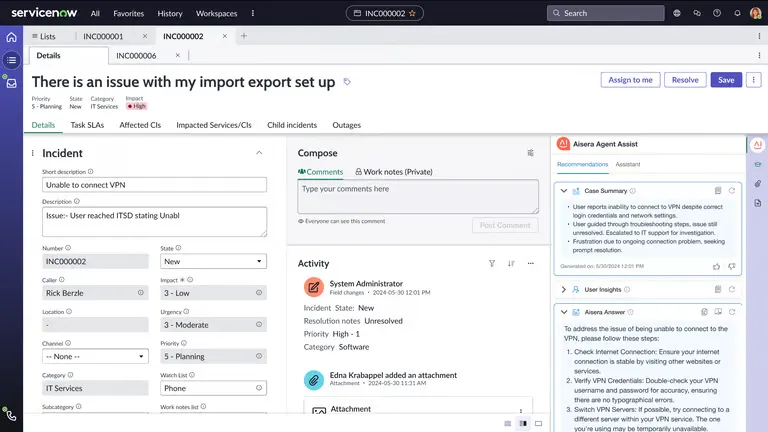Collapse the Case Summary card
768x432 pixels.
tap(564, 191)
